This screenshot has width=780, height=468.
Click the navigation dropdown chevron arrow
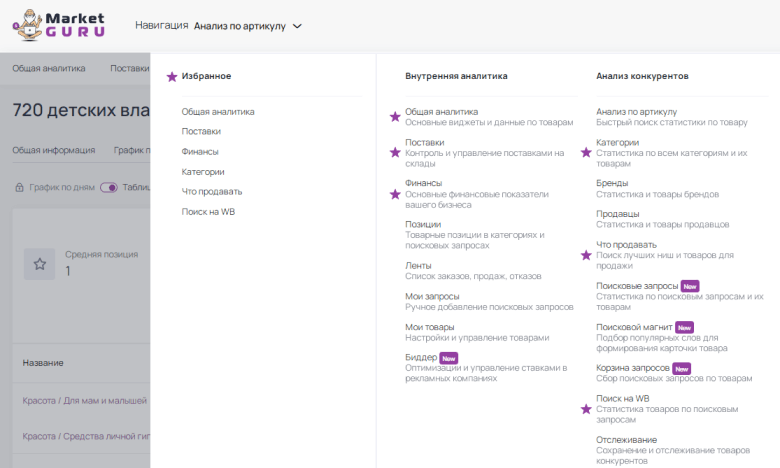point(297,26)
